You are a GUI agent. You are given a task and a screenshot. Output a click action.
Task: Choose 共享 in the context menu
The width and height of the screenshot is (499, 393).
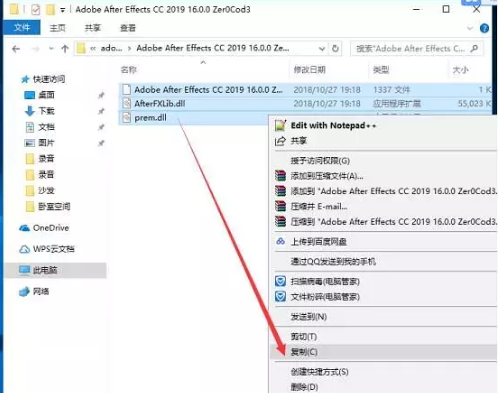(x=383, y=141)
